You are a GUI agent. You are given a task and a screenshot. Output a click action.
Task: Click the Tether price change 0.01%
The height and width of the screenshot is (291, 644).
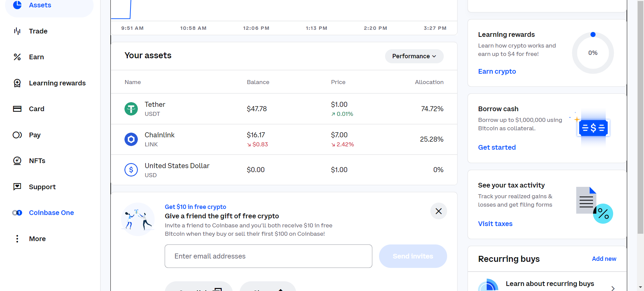click(x=342, y=114)
